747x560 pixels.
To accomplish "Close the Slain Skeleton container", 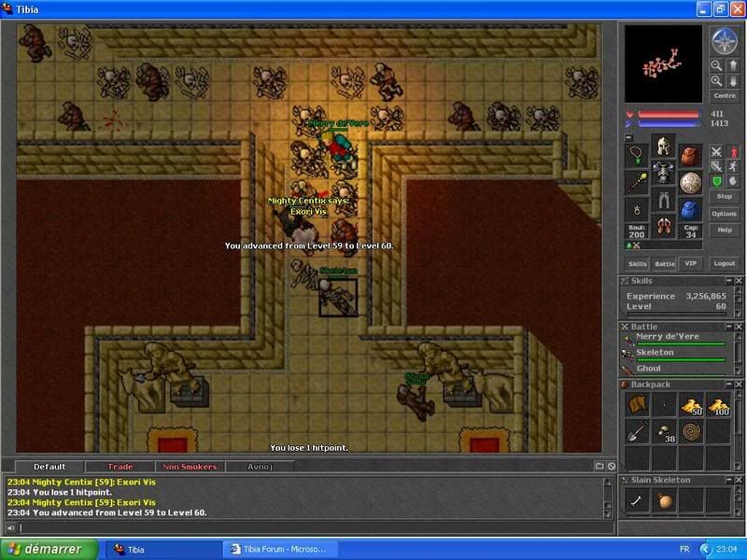I will tap(738, 480).
